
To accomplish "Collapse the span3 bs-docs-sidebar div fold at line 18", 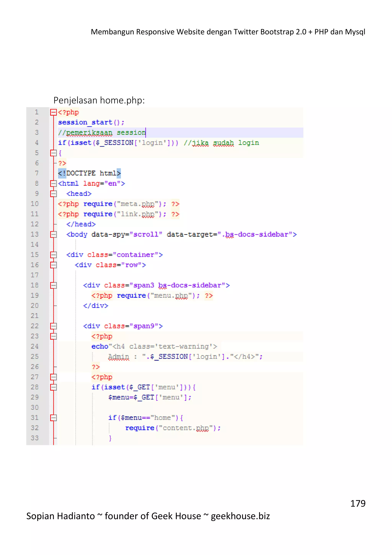I will coord(53,285).
